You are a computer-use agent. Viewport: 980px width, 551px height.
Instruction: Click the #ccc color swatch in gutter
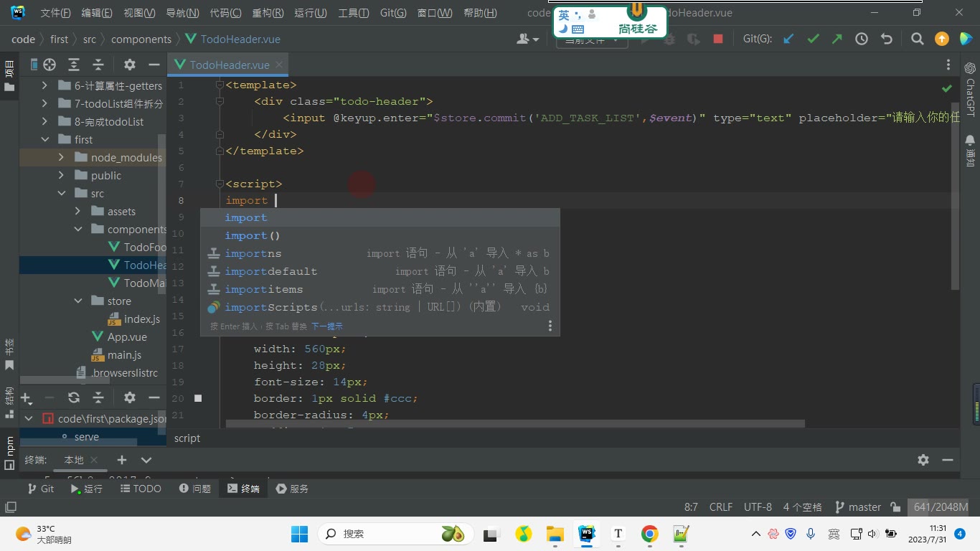coord(198,398)
